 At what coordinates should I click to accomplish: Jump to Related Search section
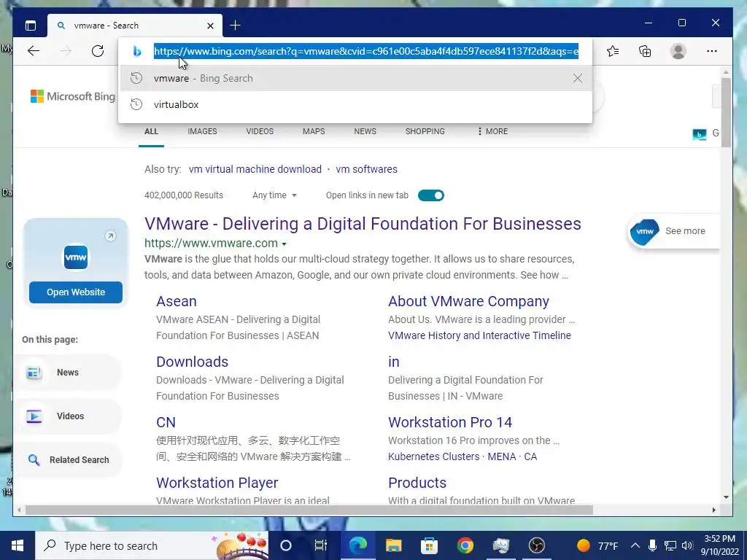coord(68,459)
